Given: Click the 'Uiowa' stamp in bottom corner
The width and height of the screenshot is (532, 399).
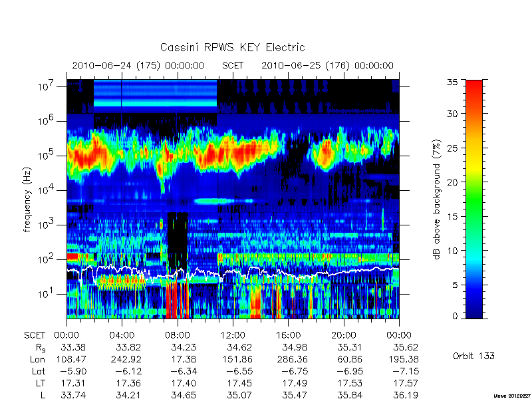Looking at the screenshot, I should (x=513, y=396).
